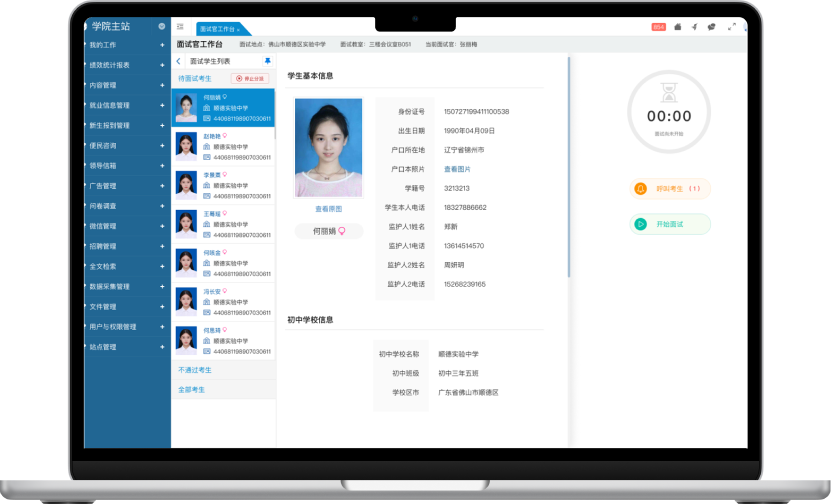
Task: Click the red 854 notification badge
Action: click(658, 27)
